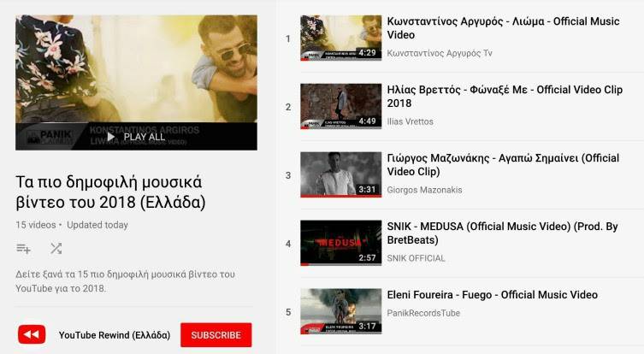Open Ηλίας Βρεττός - Φώναξέ Με thumbnail
The width and height of the screenshot is (644, 354).
[341, 106]
